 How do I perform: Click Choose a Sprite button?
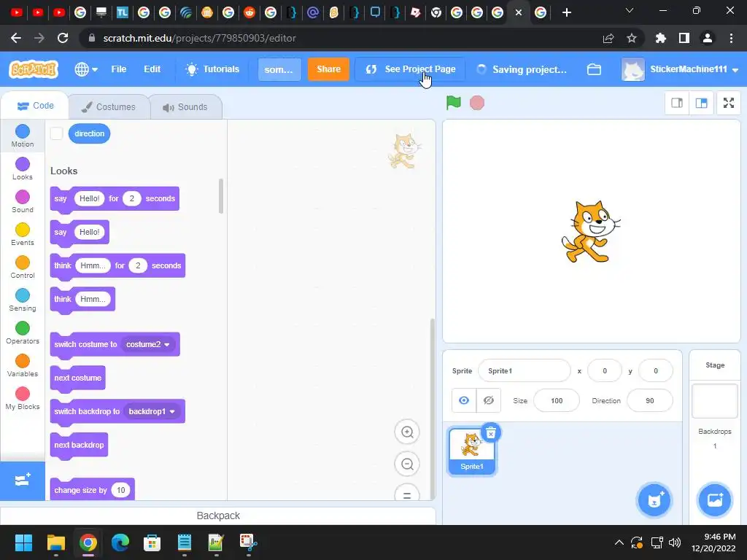point(654,500)
